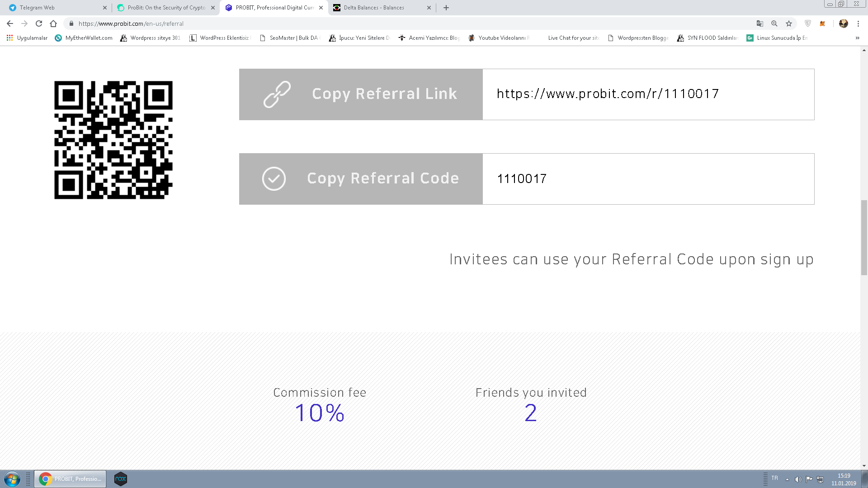Open İpucu: Yeni Sitelere bookmark
This screenshot has width=868, height=488.
[360, 38]
